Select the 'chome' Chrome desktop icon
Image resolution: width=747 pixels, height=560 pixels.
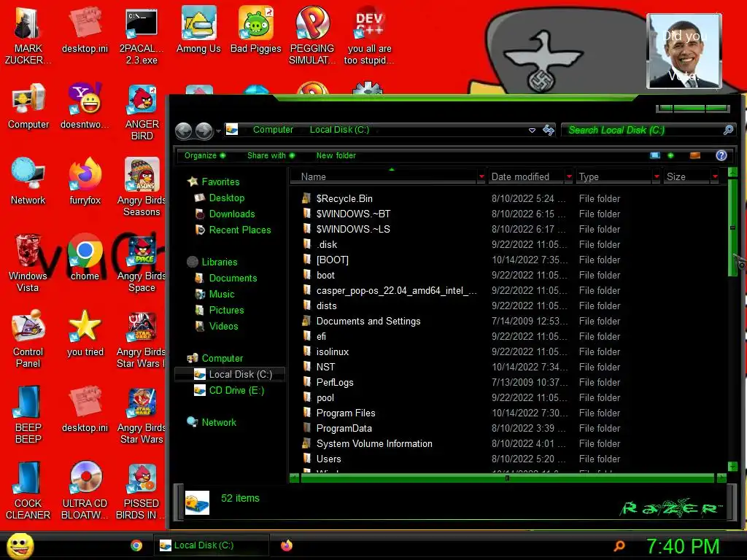click(x=85, y=257)
